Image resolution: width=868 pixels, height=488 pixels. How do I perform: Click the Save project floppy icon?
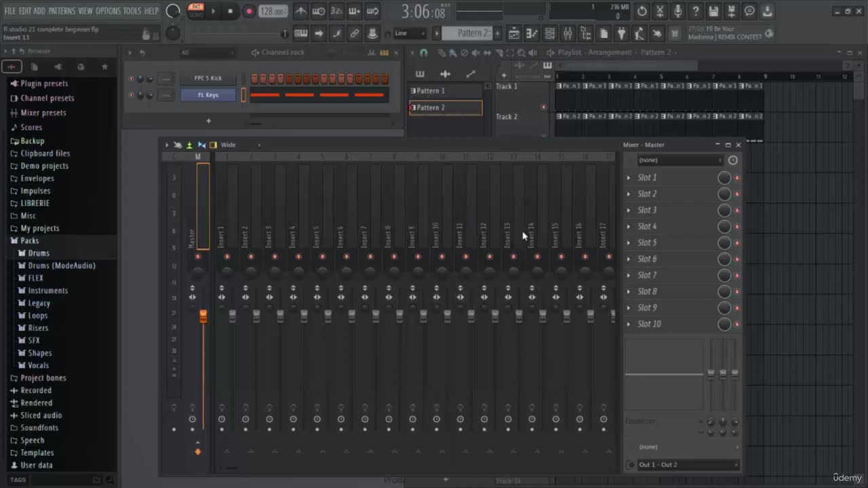click(x=713, y=12)
